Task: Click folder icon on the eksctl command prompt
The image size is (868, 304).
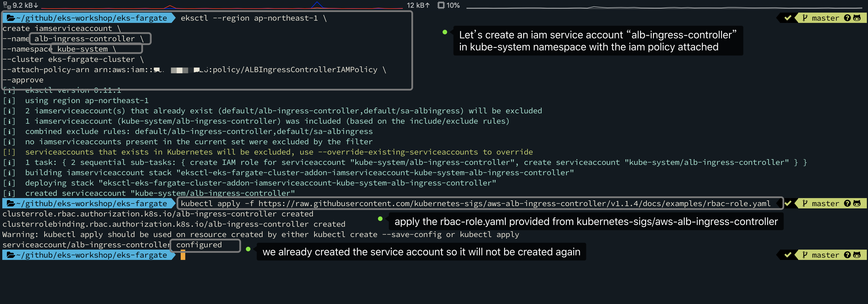Action: tap(11, 18)
